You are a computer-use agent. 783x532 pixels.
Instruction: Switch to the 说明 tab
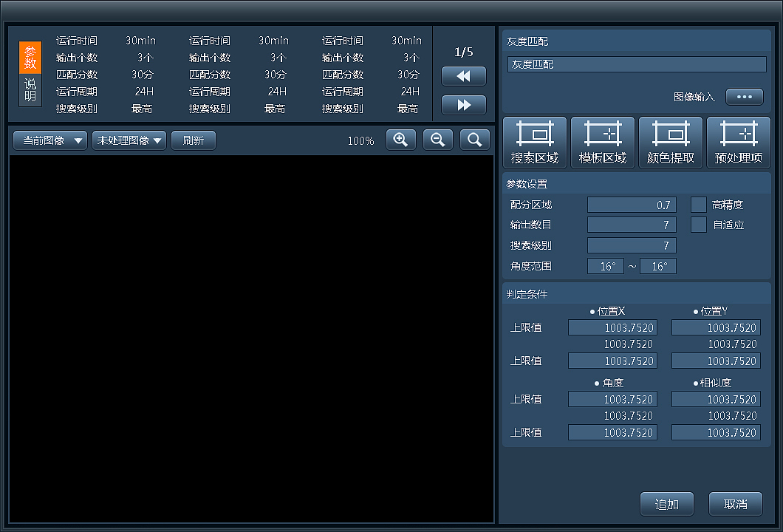click(30, 90)
